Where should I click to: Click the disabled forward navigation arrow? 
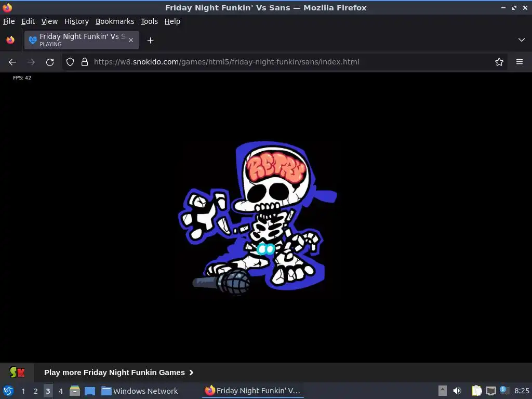[31, 62]
